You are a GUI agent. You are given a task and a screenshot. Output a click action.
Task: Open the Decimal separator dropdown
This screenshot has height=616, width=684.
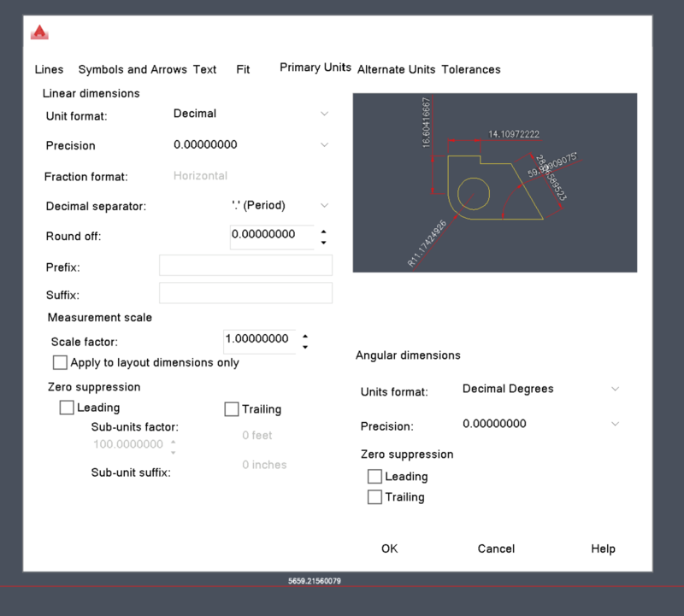(x=324, y=205)
